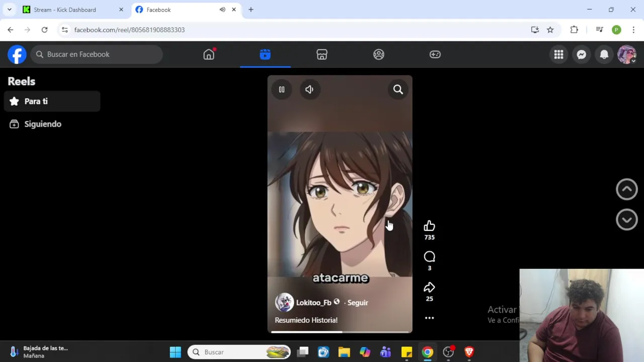Viewport: 644px width, 362px height.
Task: Open the reel more options menu
Action: pos(429,318)
